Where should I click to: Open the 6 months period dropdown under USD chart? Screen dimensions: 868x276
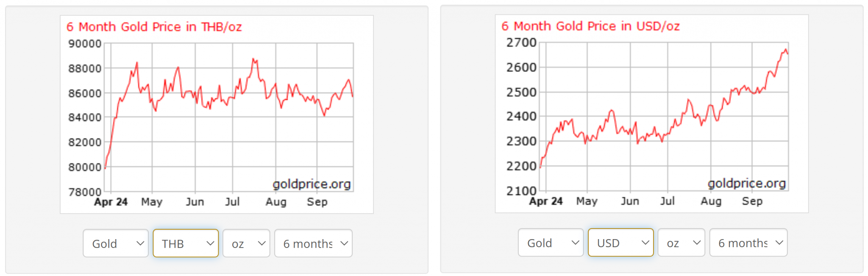[748, 243]
